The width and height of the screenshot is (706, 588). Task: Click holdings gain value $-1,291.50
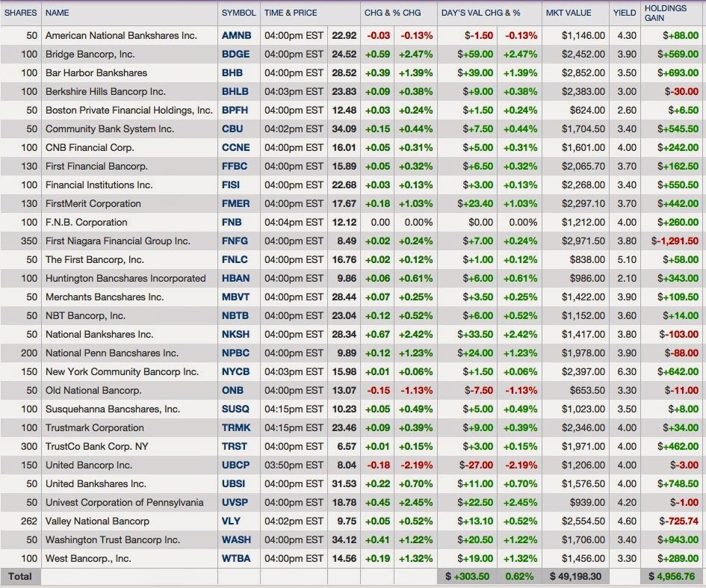pos(675,241)
